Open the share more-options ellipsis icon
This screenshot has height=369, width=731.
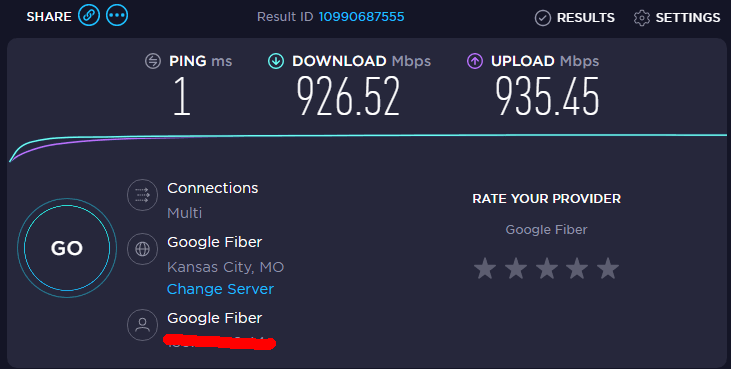[x=117, y=15]
